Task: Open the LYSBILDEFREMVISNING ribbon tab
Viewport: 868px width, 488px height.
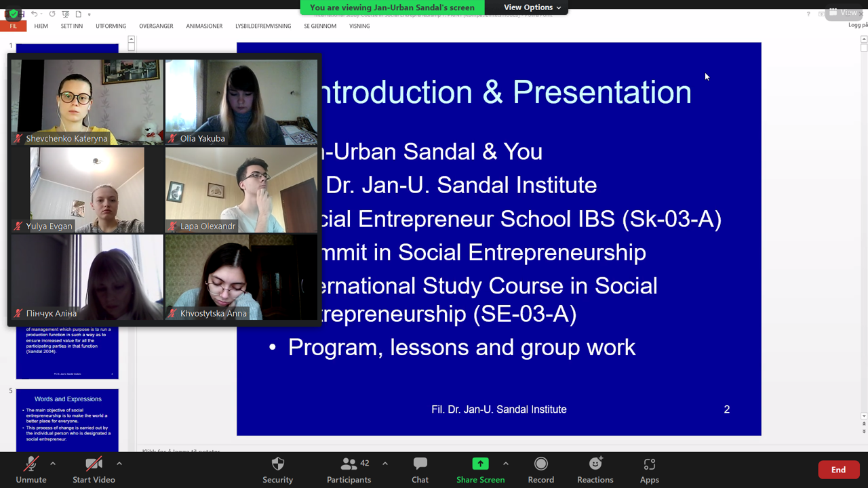Action: pos(263,26)
